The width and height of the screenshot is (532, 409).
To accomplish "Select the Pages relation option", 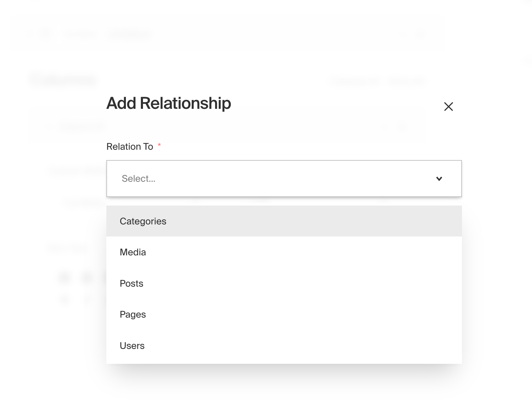I will [x=133, y=314].
